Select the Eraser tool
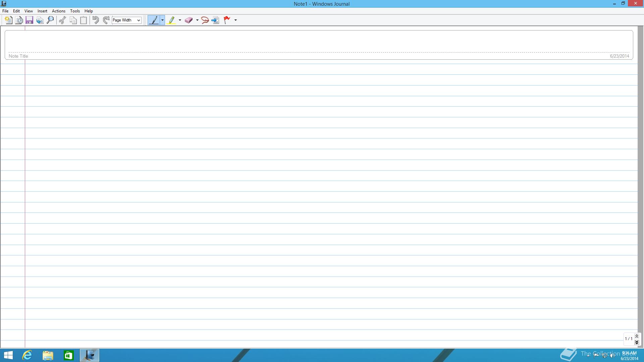 coord(189,20)
